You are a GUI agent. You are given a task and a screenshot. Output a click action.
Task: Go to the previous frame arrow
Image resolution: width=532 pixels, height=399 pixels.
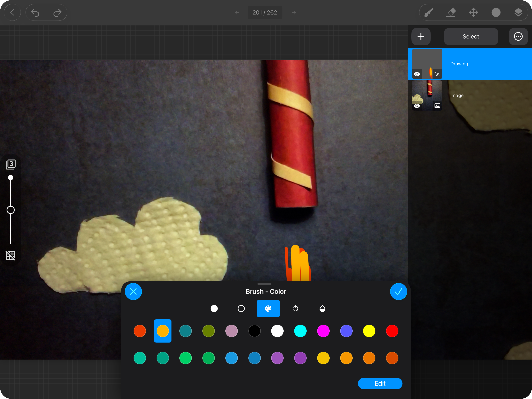click(237, 13)
